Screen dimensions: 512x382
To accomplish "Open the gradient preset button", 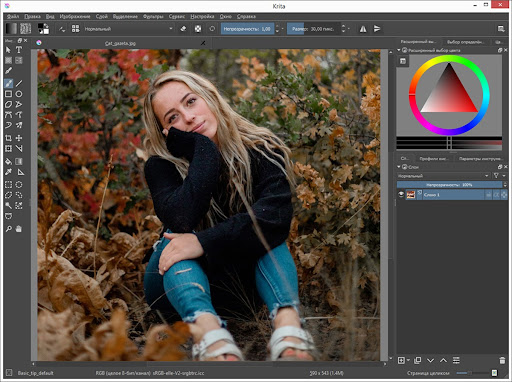I will click(11, 29).
